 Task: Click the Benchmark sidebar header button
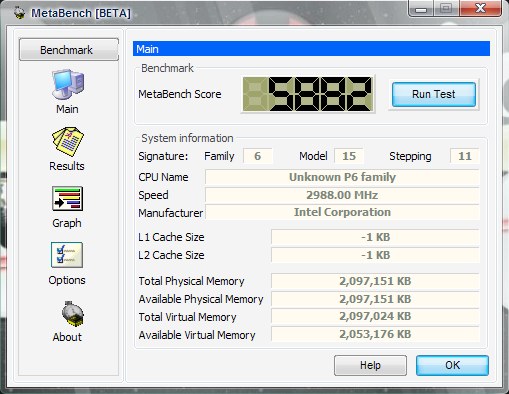69,50
